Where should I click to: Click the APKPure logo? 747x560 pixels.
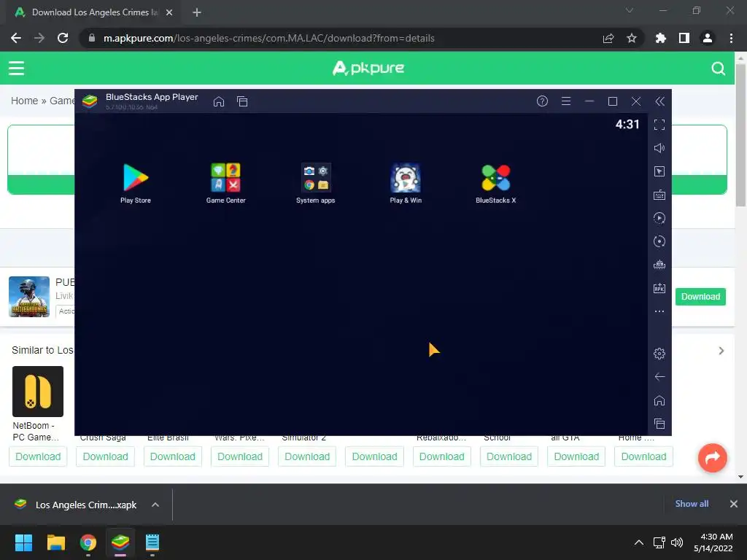(368, 68)
